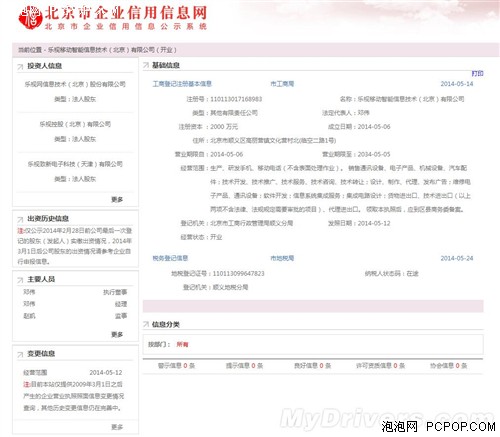The height and width of the screenshot is (437, 500).
Task: Click the arrow icon beside 出资历史信息
Action: [x=20, y=219]
